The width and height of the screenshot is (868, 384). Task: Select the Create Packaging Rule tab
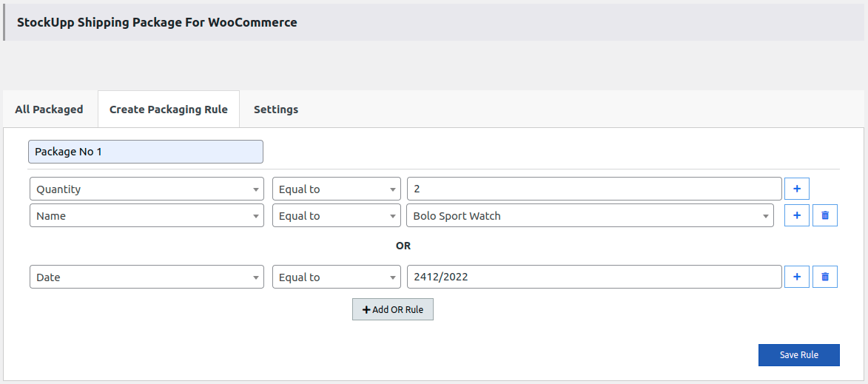(168, 110)
